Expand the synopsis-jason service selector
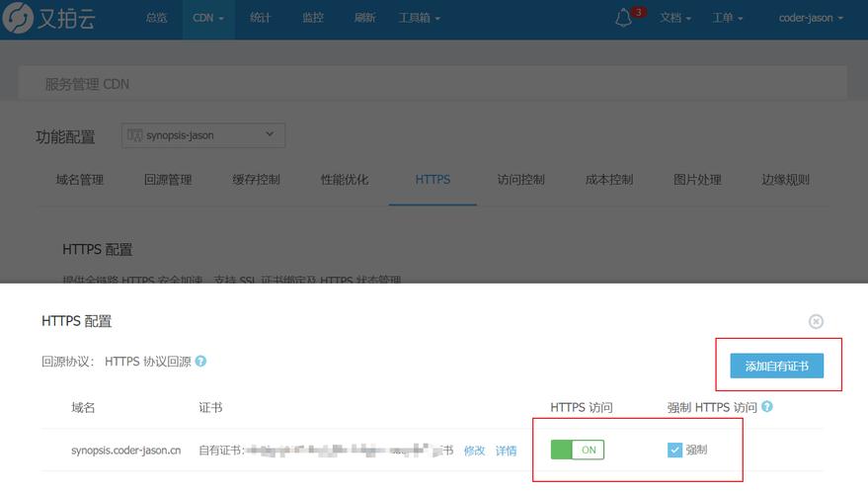868x494 pixels. 203,135
